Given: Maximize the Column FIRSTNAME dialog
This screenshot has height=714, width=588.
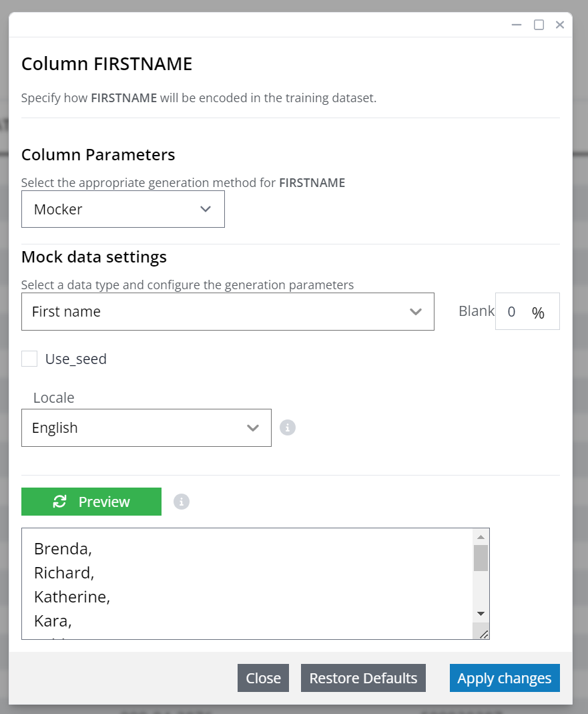Looking at the screenshot, I should tap(539, 25).
